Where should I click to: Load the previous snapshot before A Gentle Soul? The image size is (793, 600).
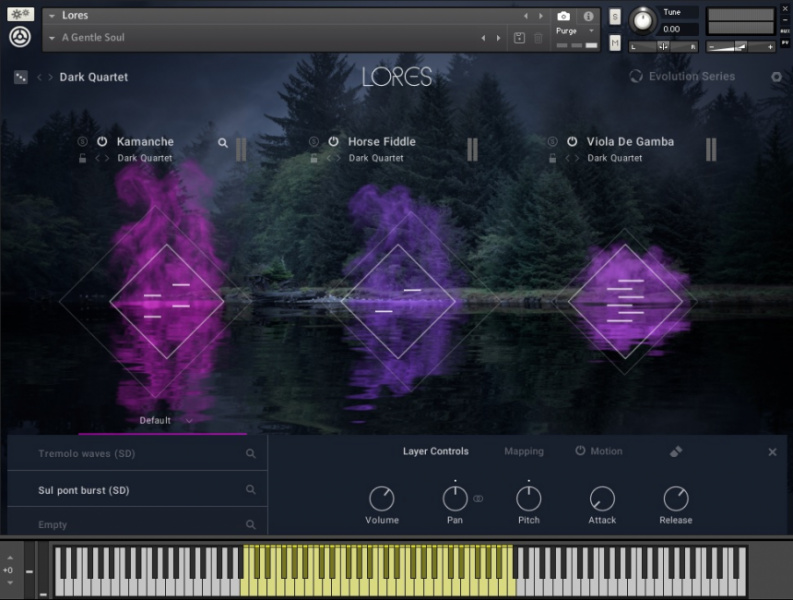pyautogui.click(x=483, y=38)
